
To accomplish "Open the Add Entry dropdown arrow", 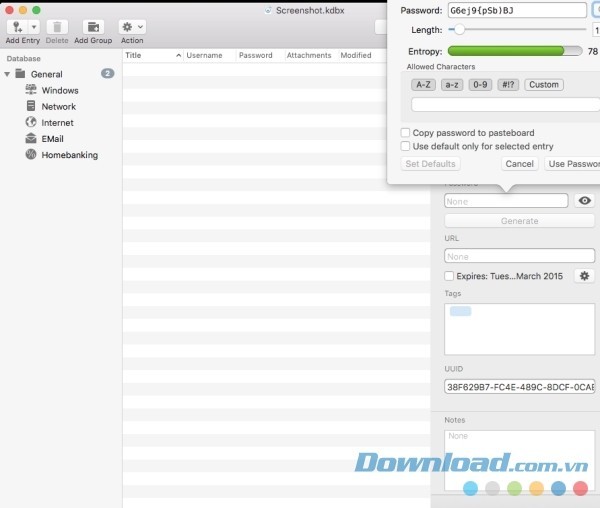I will (x=34, y=26).
